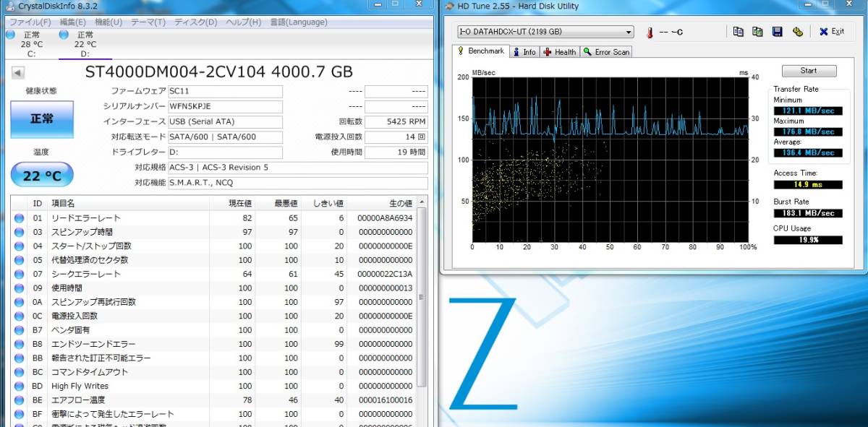Open the 言語(Language) menu
The height and width of the screenshot is (427, 868).
pyautogui.click(x=298, y=22)
